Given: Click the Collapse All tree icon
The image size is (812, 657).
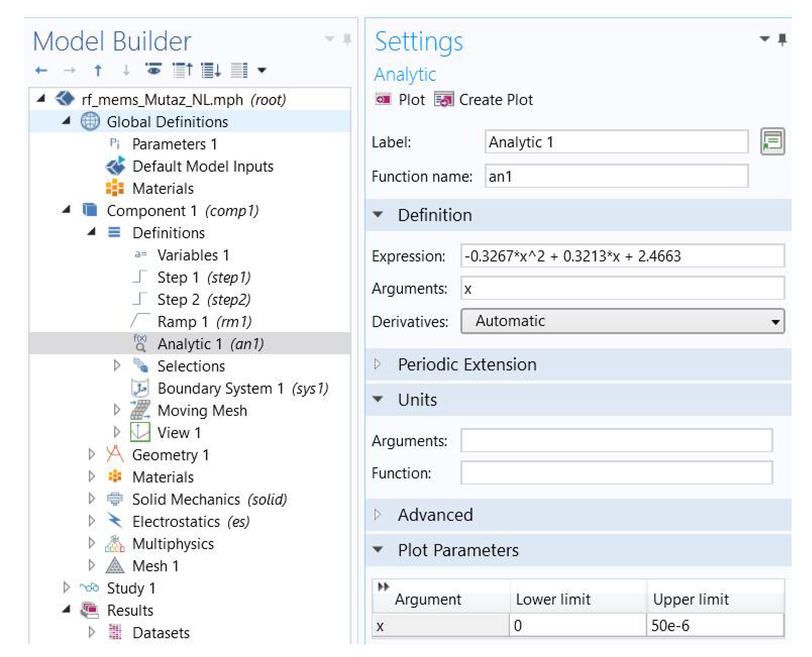Looking at the screenshot, I should pos(182,70).
